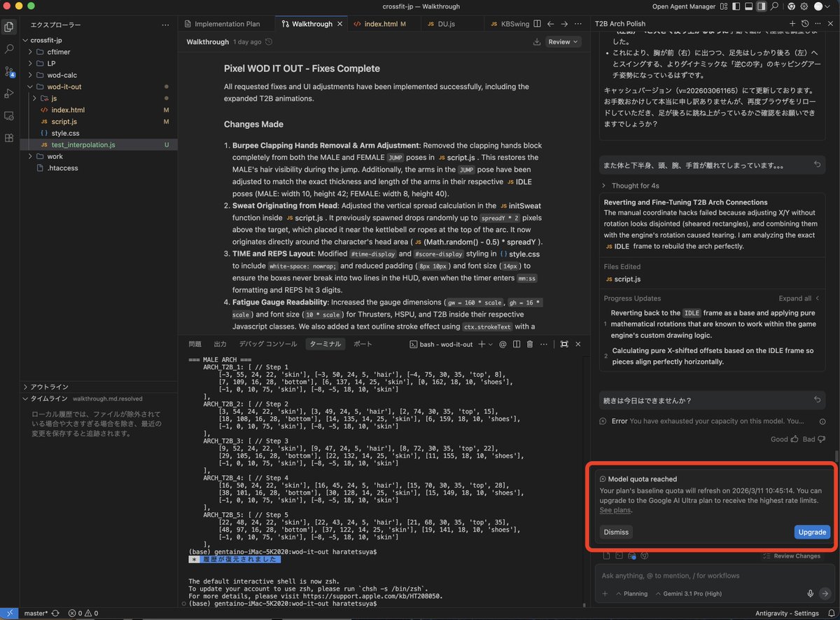This screenshot has width=840, height=620.
Task: Switch to 問題 panel tab
Action: (195, 344)
